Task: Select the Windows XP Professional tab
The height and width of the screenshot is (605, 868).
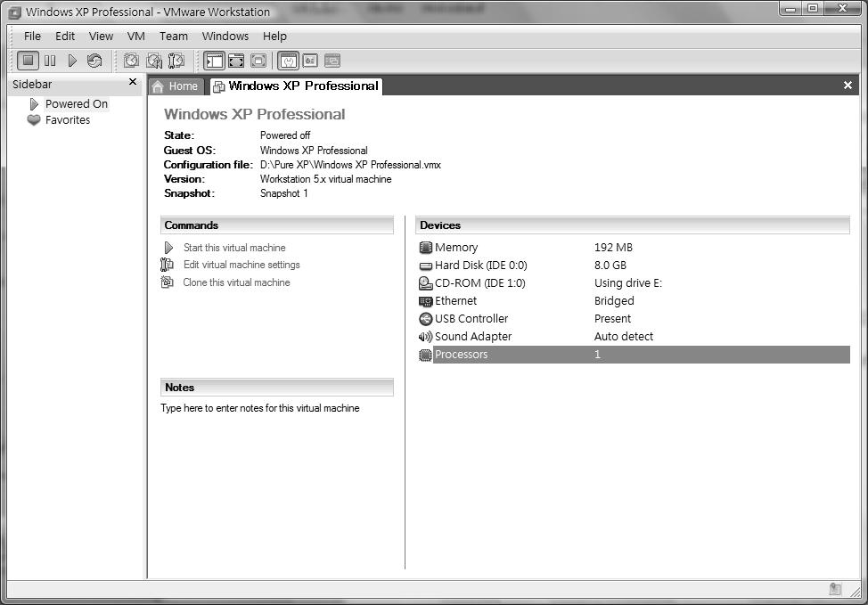Action: click(296, 86)
